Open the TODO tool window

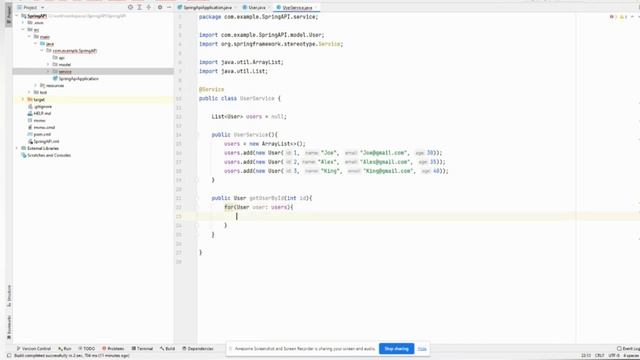point(87,349)
